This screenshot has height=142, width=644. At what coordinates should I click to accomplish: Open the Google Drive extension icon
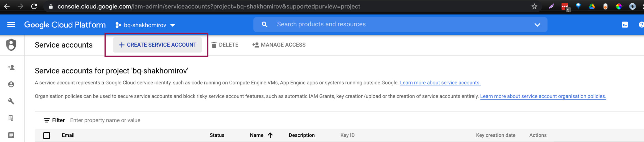[592, 6]
